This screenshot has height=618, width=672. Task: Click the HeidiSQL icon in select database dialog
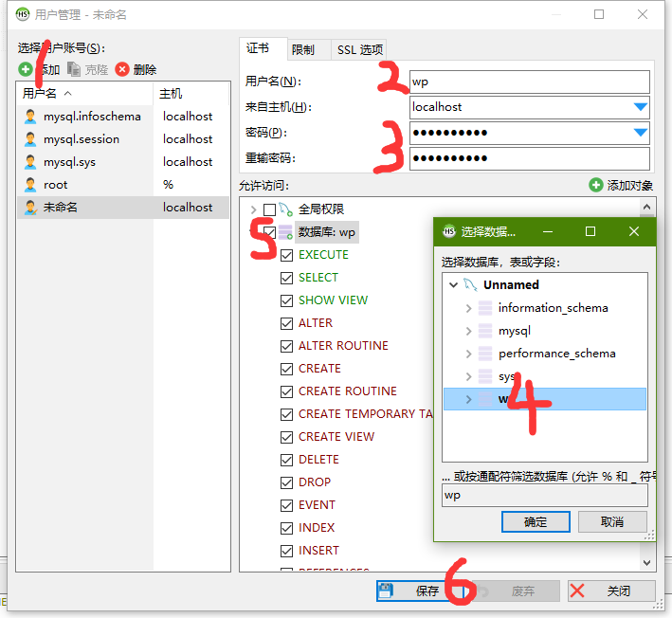(449, 231)
